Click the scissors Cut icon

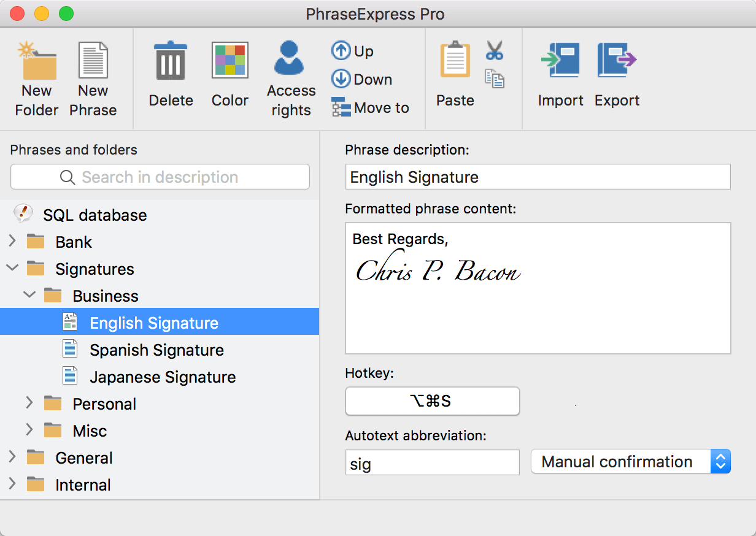pyautogui.click(x=494, y=50)
